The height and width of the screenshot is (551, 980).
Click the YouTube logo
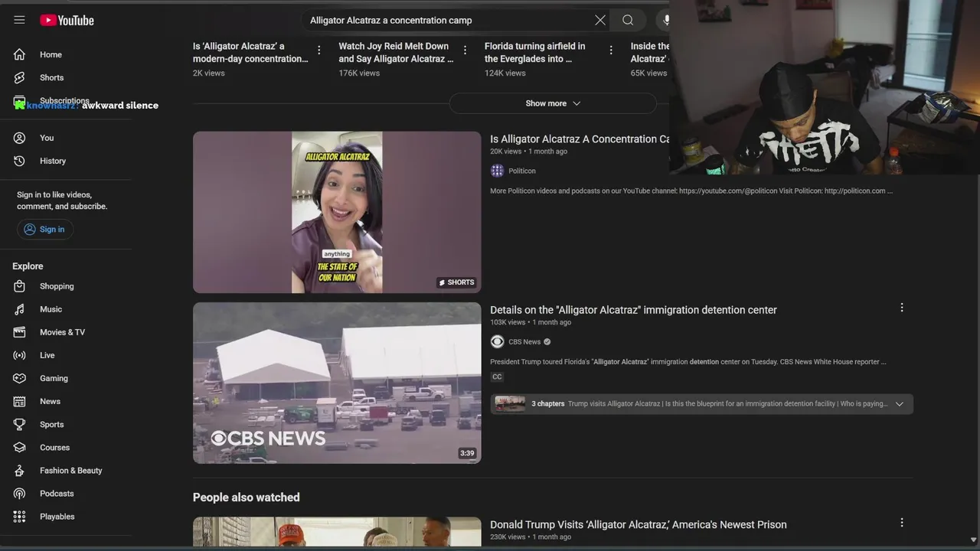click(67, 21)
